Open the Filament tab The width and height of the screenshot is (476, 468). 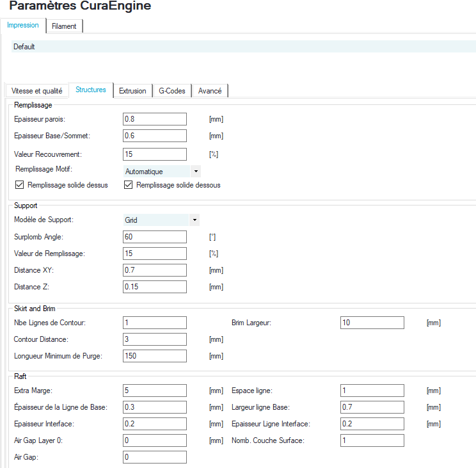64,26
